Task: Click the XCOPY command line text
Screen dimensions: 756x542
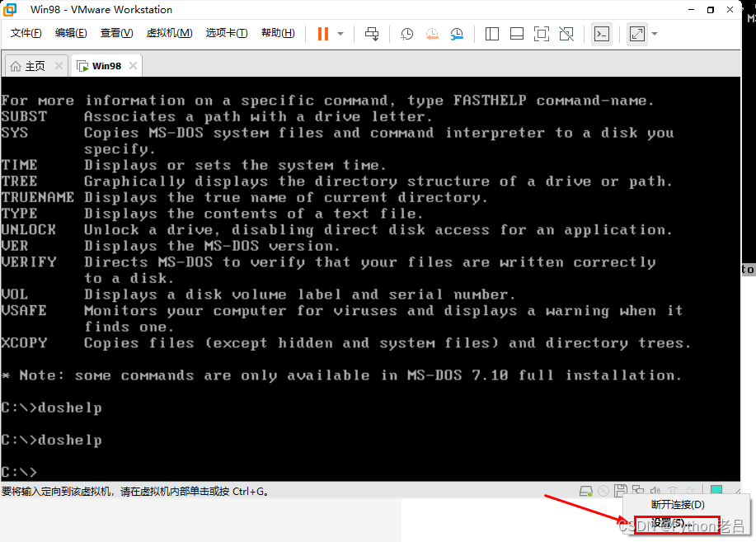Action: click(x=346, y=343)
